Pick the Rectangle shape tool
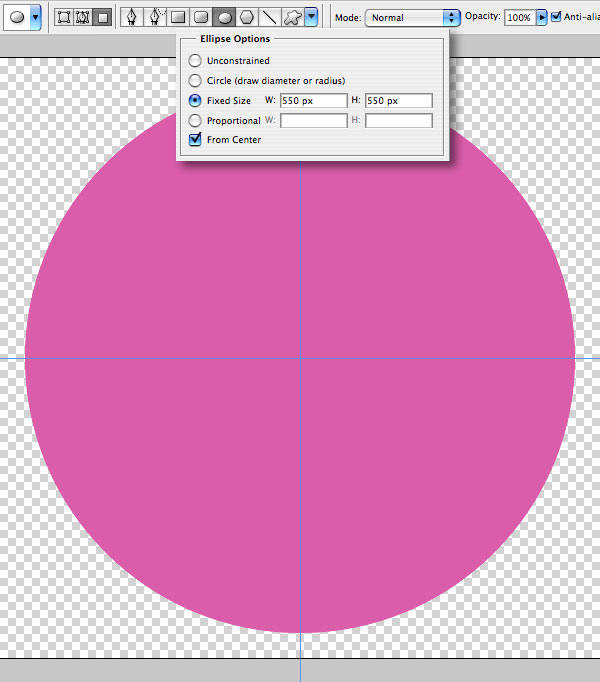This screenshot has height=682, width=600. [178, 17]
